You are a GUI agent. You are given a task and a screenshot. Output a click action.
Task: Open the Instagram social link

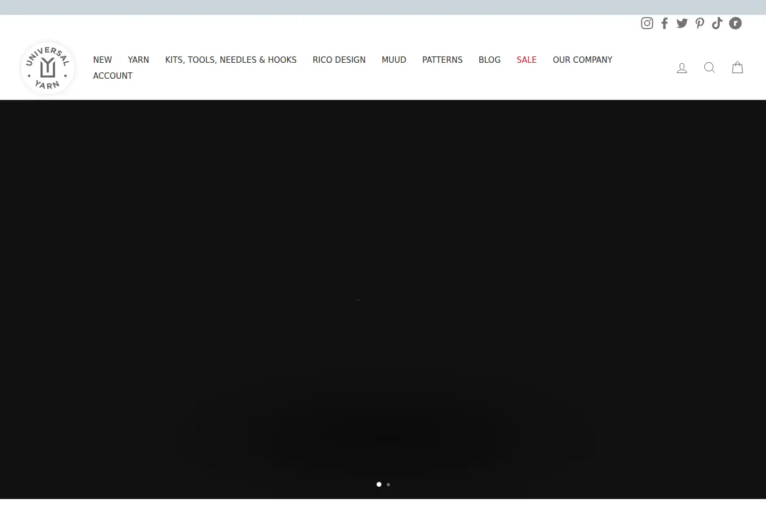click(x=647, y=23)
